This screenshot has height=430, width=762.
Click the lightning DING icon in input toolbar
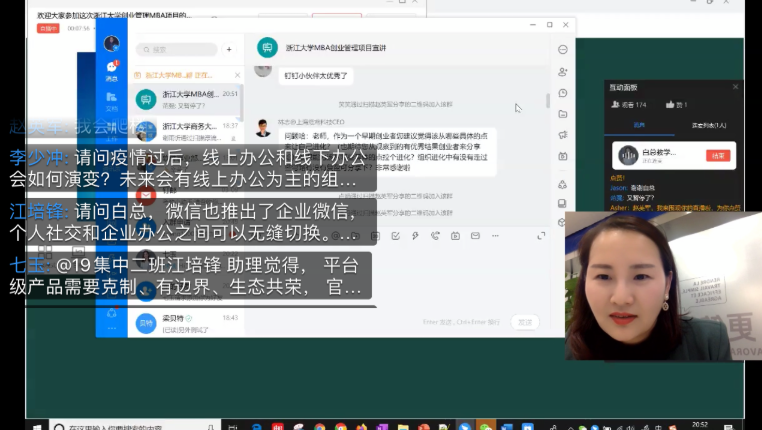[415, 236]
